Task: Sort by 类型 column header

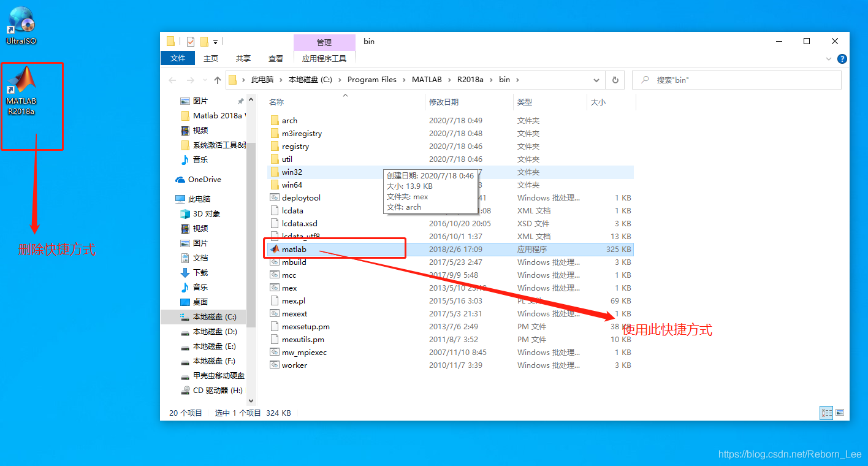Action: (550, 102)
